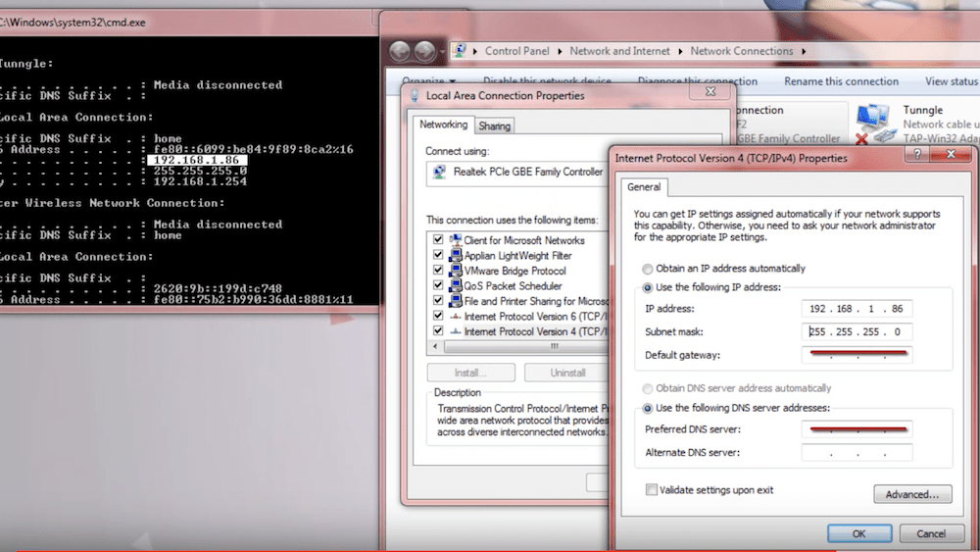Image resolution: width=980 pixels, height=552 pixels.
Task: Uncheck Client for Microsoft Networks
Action: click(x=438, y=240)
